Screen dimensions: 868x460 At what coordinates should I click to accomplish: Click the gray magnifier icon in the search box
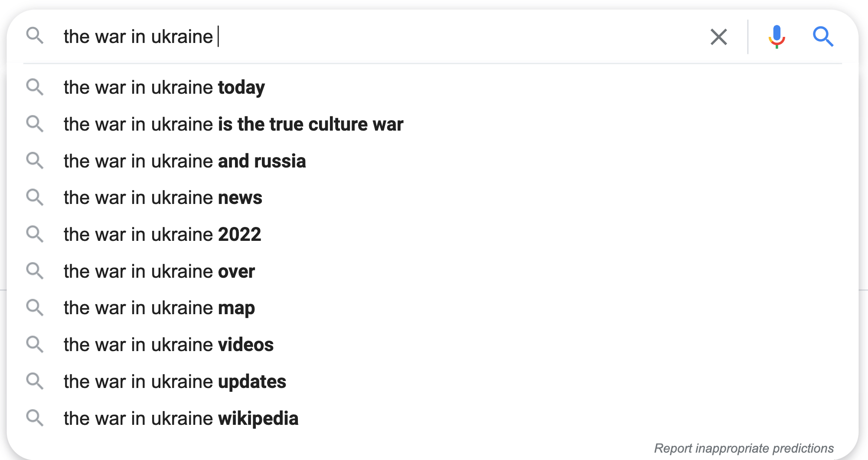35,36
